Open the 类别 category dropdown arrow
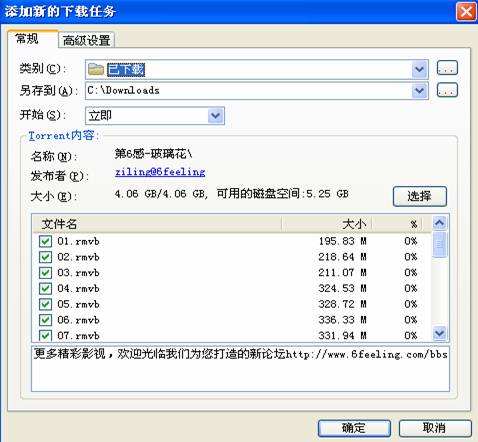Image resolution: width=478 pixels, height=442 pixels. 419,69
